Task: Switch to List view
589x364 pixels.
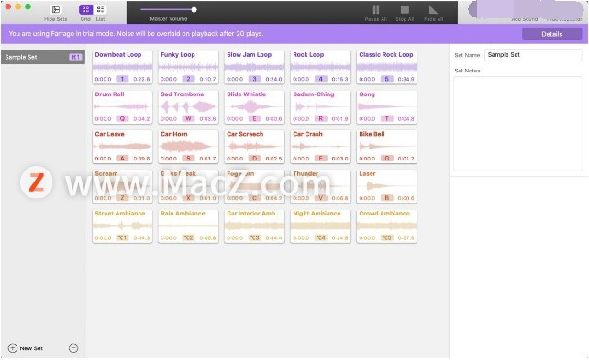Action: point(100,10)
